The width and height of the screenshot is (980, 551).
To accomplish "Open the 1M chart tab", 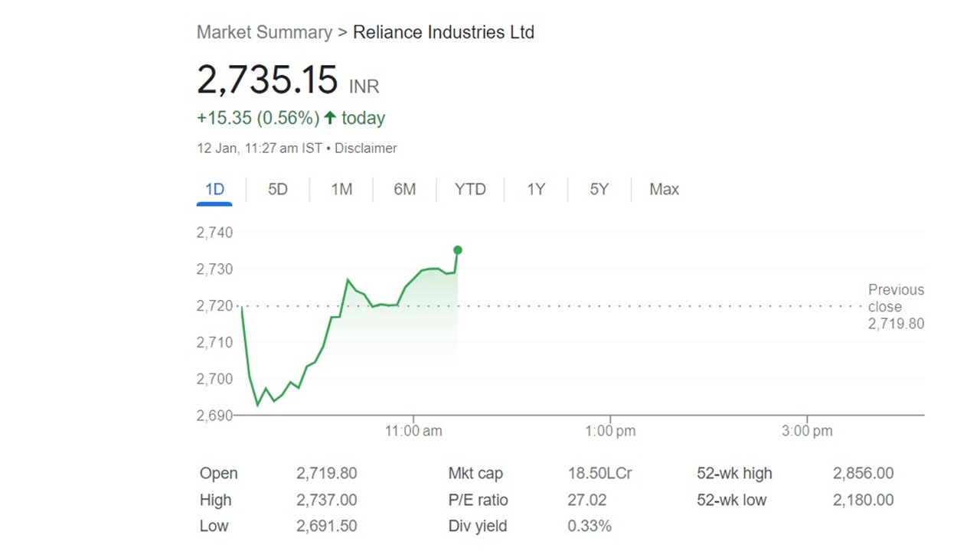I will tap(341, 189).
